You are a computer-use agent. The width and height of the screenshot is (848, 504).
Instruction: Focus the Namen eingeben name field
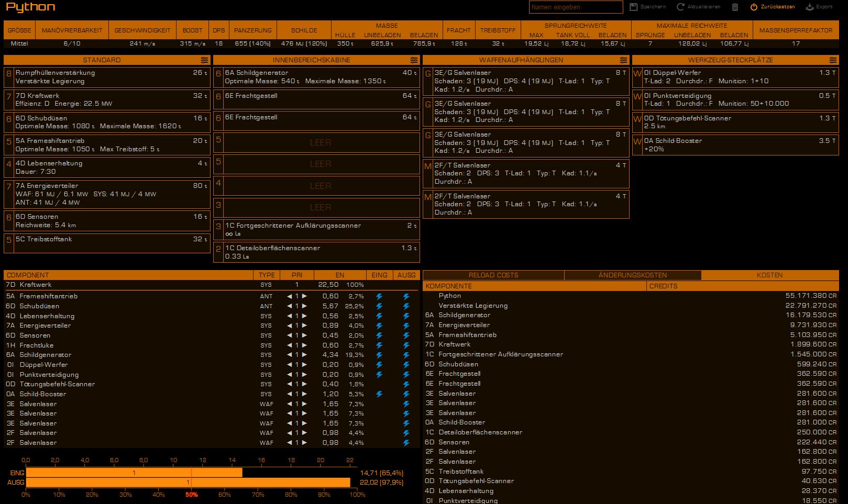pos(576,7)
